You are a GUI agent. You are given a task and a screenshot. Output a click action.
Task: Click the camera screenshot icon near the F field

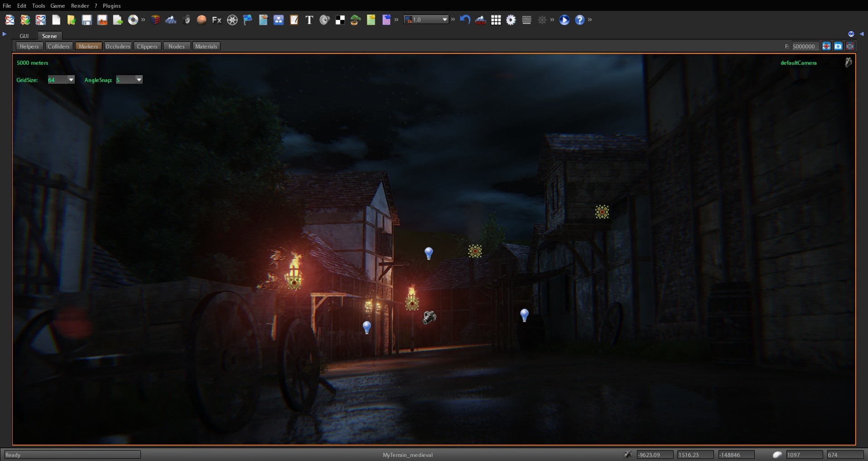[x=839, y=46]
